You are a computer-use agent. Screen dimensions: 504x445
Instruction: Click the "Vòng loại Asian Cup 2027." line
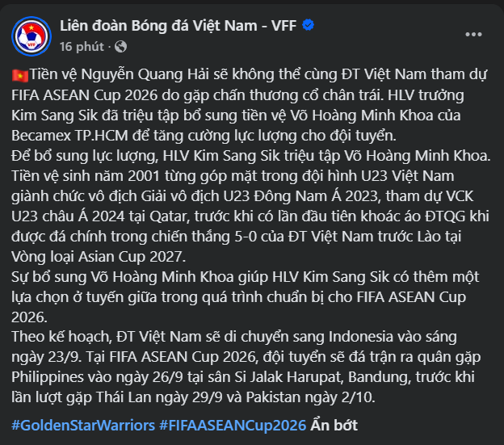[99, 257]
